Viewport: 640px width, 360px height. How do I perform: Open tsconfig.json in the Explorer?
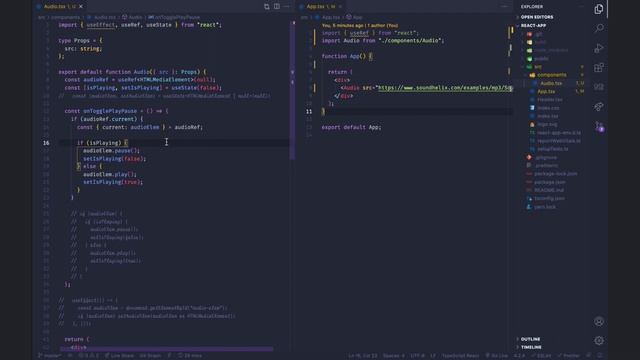pos(549,198)
